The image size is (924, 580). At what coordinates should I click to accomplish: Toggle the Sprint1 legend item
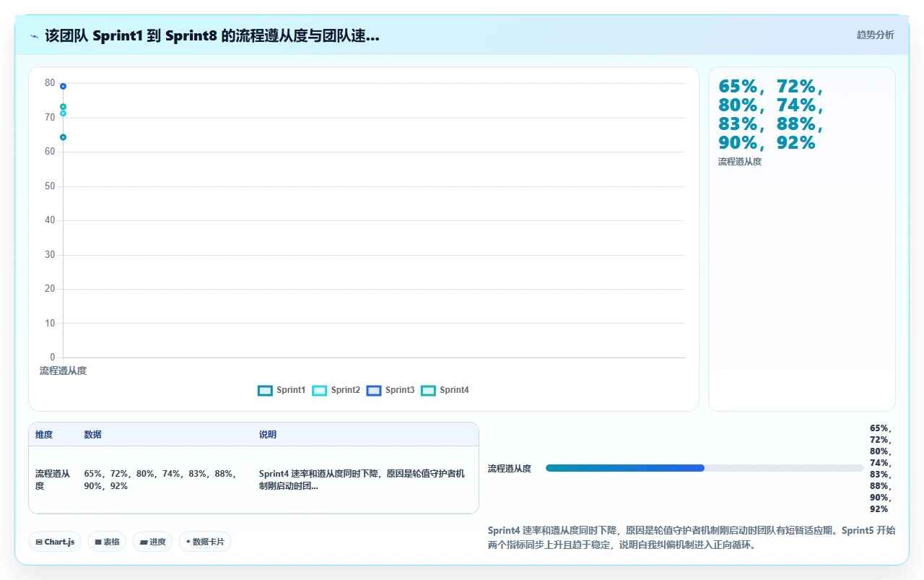tap(282, 390)
